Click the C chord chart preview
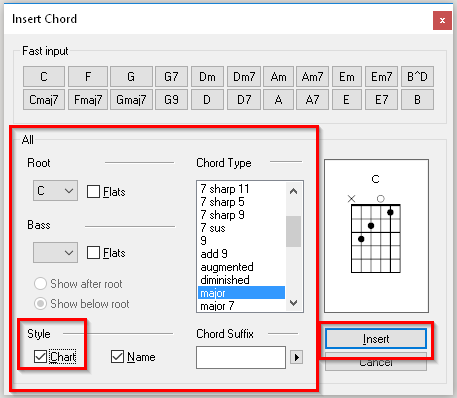 (x=376, y=236)
